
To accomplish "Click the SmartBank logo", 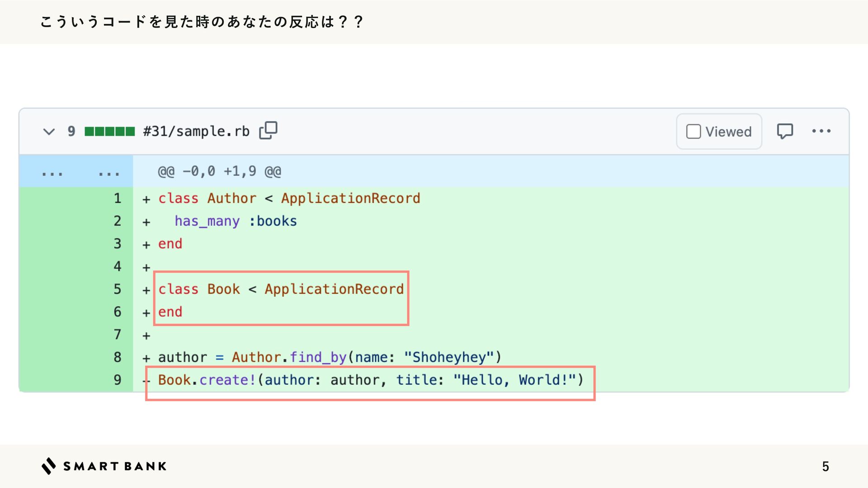I will 104,466.
